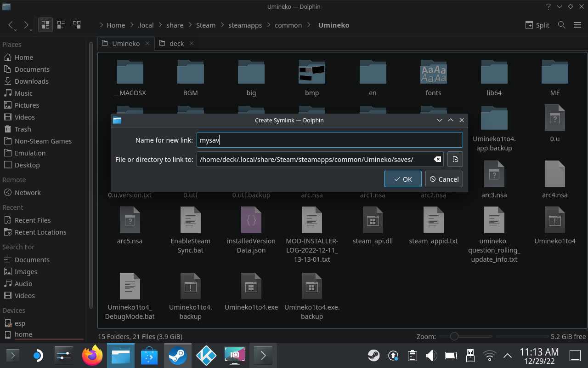Close the deck tab
This screenshot has height=368, width=588.
(x=192, y=43)
